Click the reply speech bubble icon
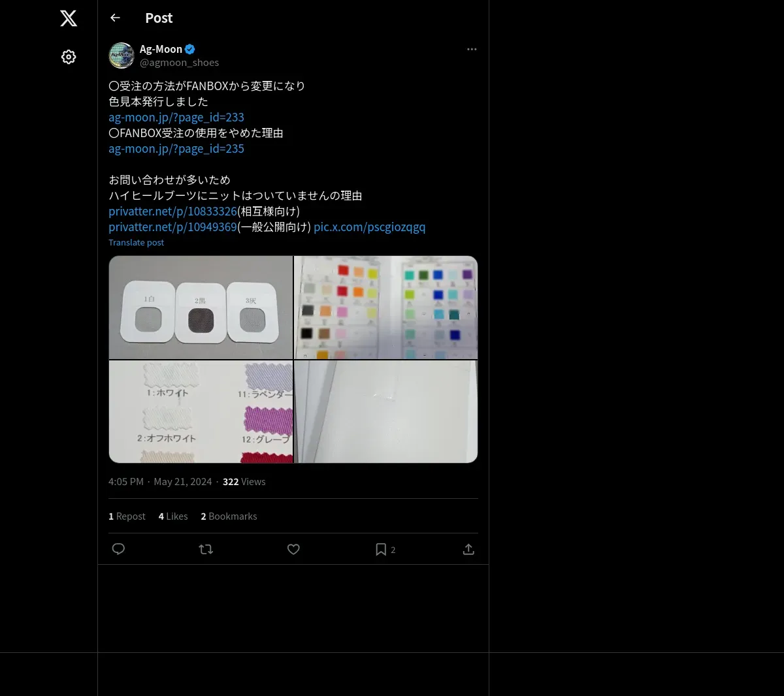Screen dimensions: 784x696 click(118, 549)
